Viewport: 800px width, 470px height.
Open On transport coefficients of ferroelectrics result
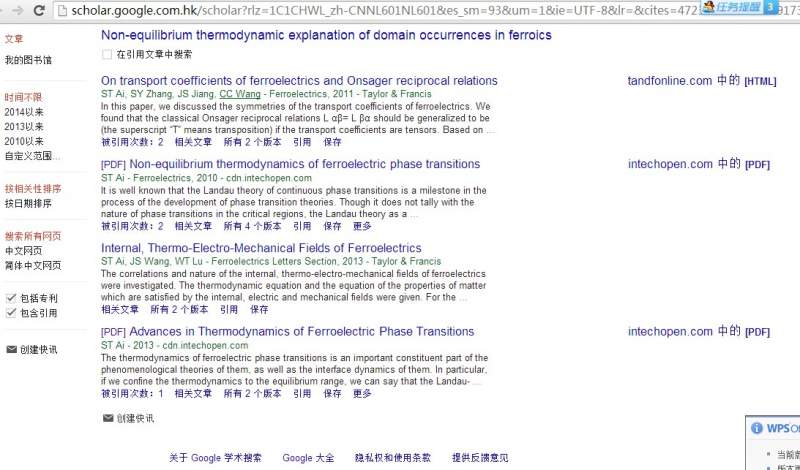coord(299,81)
